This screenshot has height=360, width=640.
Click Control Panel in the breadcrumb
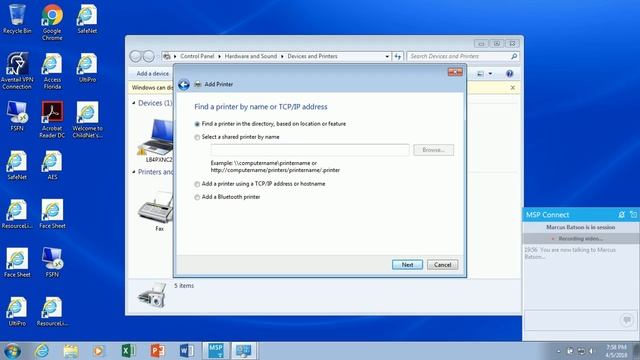coord(197,56)
